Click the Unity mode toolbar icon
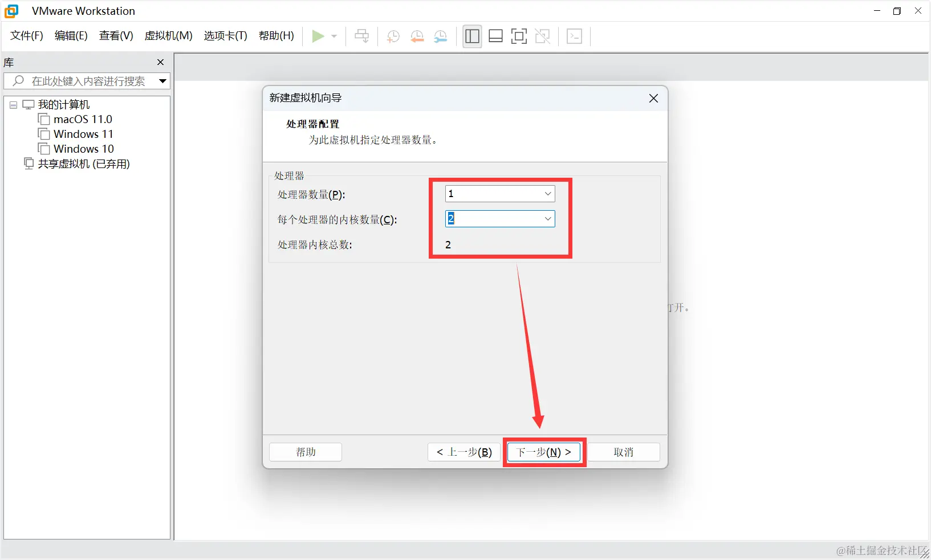The height and width of the screenshot is (560, 931). click(x=543, y=36)
